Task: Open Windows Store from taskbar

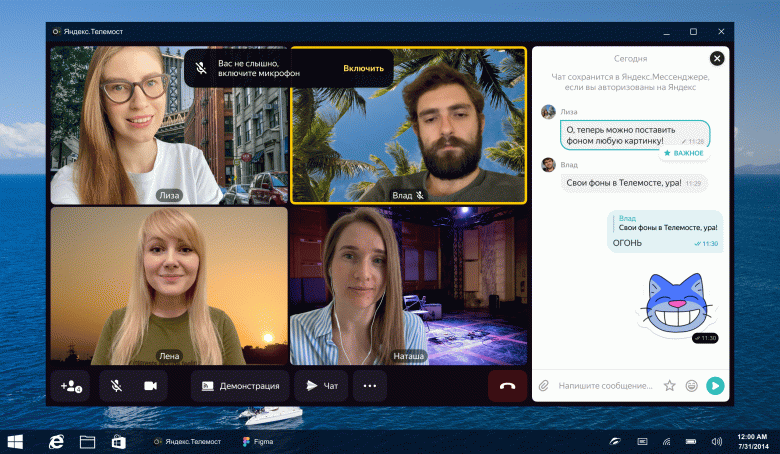Action: click(x=118, y=442)
